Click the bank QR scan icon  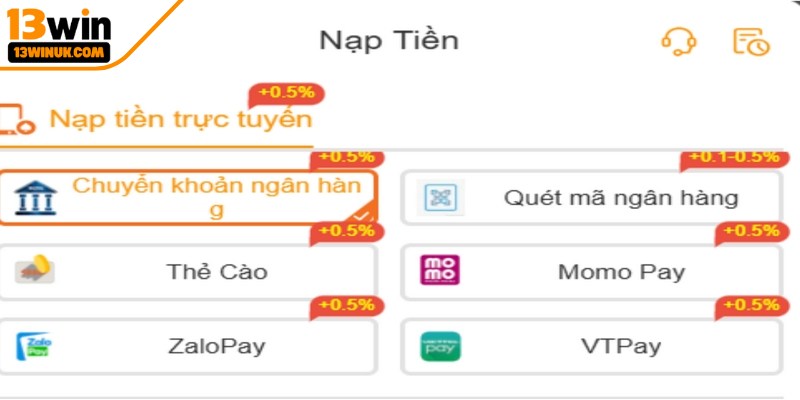[437, 198]
